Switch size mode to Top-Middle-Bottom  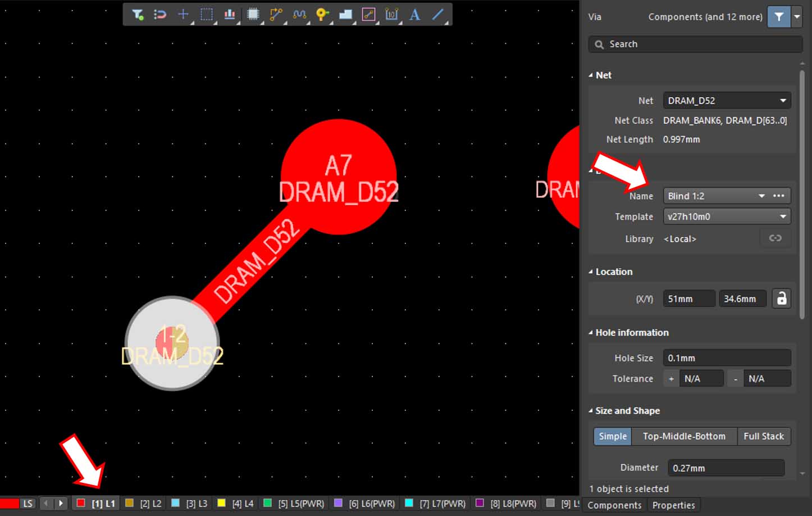pos(683,436)
